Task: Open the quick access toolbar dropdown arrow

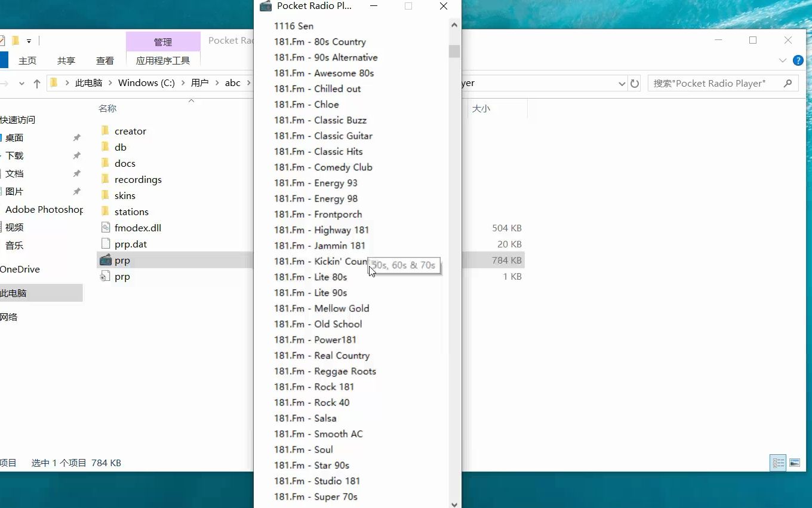Action: 29,41
